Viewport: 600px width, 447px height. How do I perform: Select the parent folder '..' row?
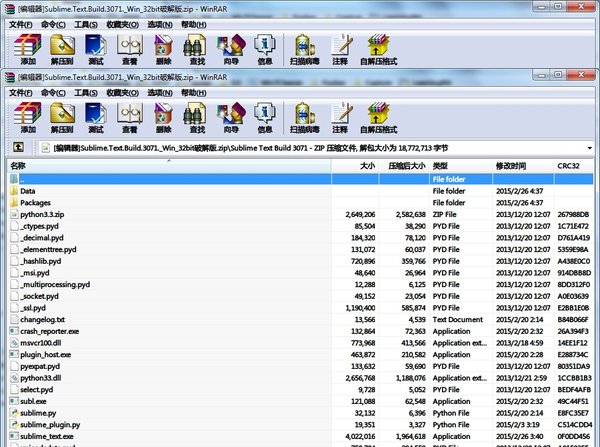(x=301, y=179)
